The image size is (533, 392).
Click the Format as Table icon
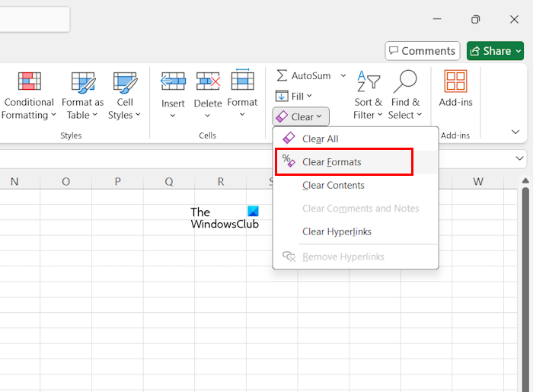coord(83,82)
